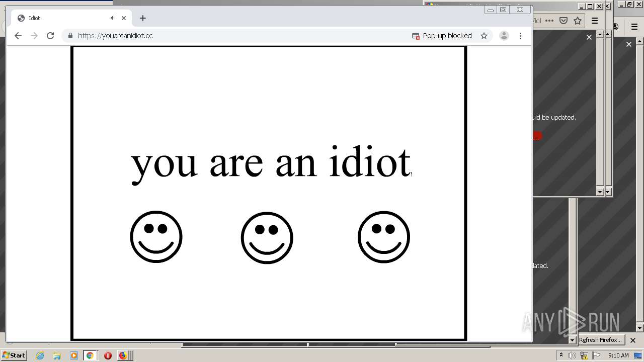Click the left smiley face
The width and height of the screenshot is (644, 362).
tap(156, 237)
